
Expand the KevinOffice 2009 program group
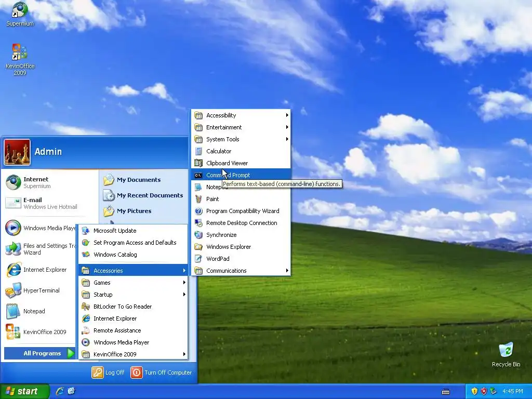(133, 354)
